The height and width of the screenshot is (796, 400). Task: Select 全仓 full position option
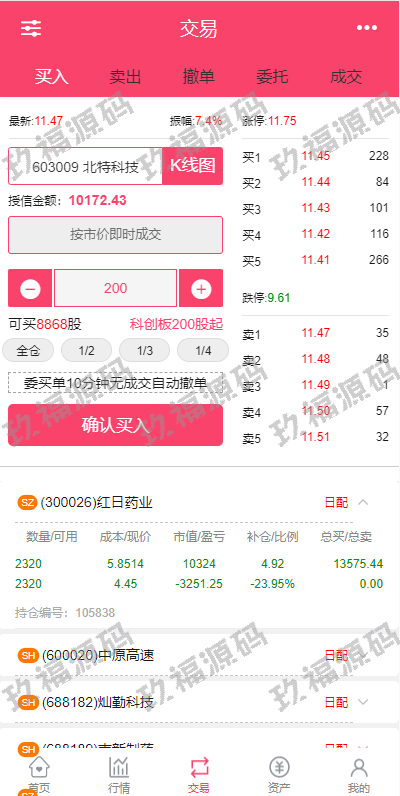28,350
